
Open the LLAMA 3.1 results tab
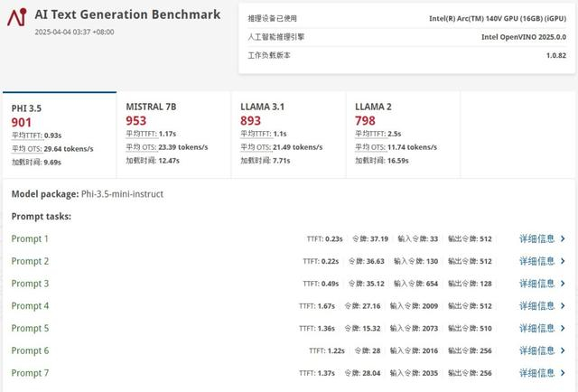pyautogui.click(x=289, y=135)
